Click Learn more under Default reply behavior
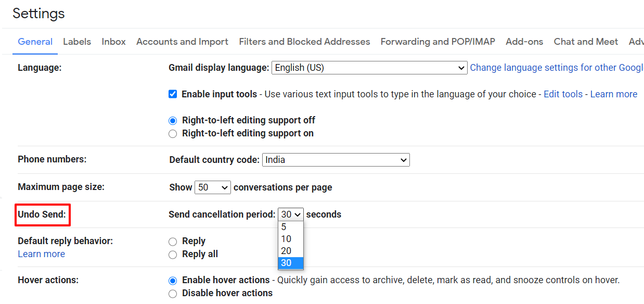Viewport: 644px width, 304px height. [41, 254]
